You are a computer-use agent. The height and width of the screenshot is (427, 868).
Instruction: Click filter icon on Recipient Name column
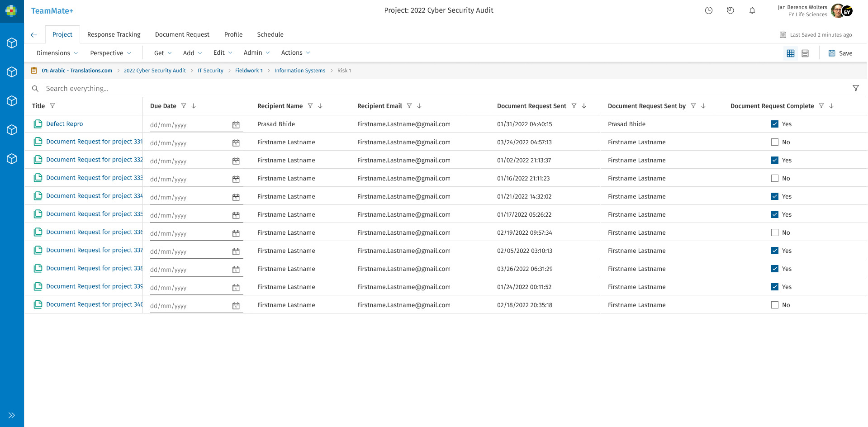(310, 106)
